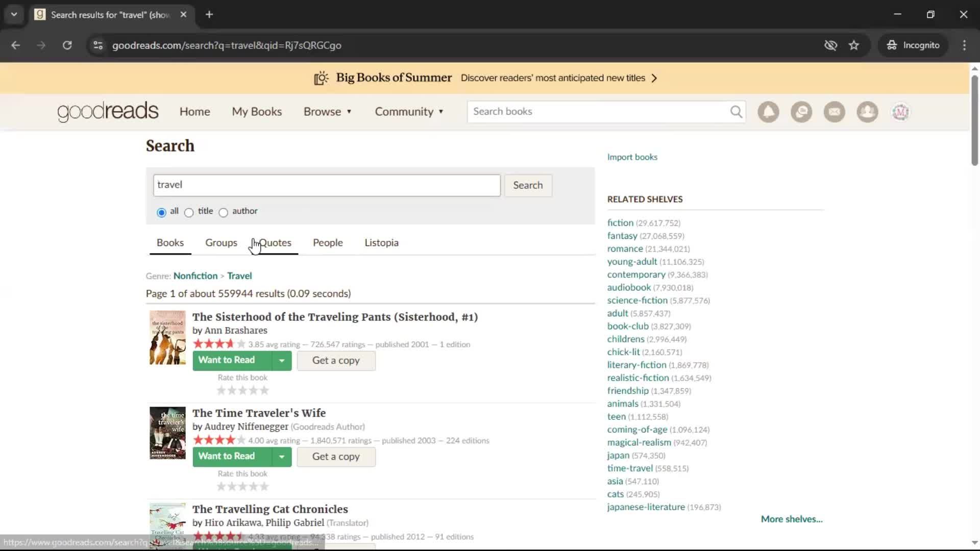Click the Search button

528,185
